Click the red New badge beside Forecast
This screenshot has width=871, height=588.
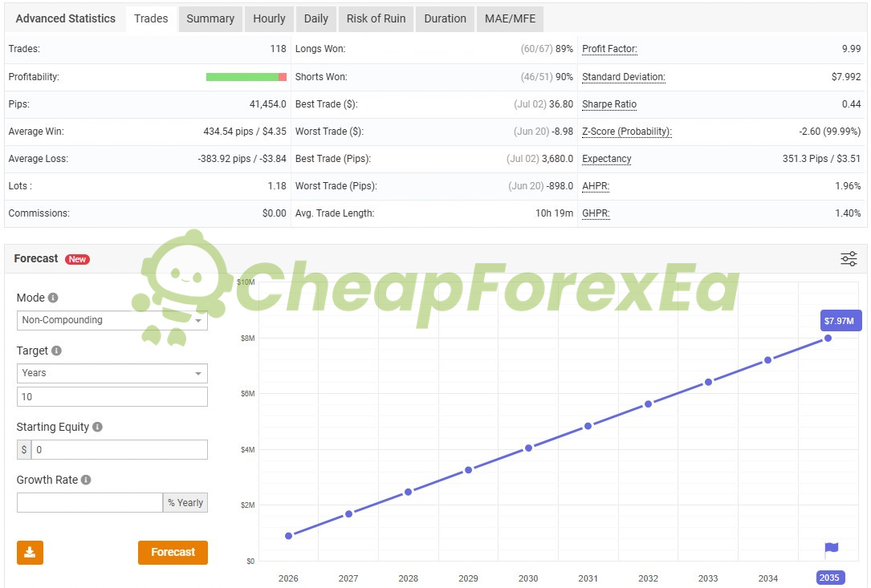click(77, 259)
